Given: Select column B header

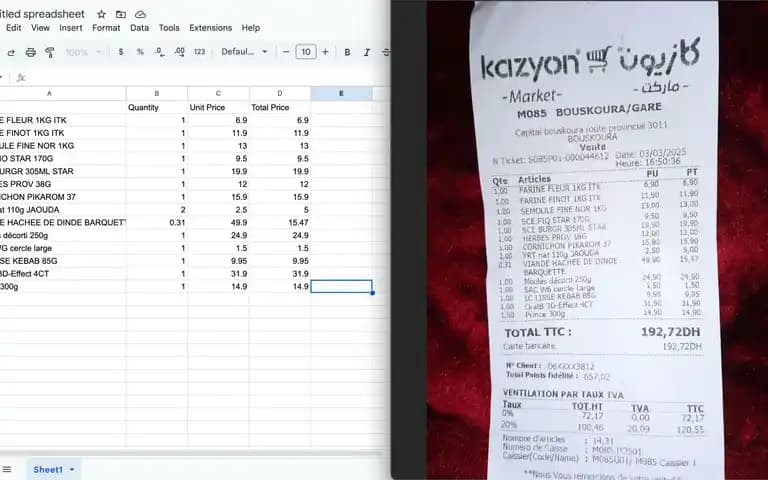Looking at the screenshot, I should pyautogui.click(x=157, y=94).
